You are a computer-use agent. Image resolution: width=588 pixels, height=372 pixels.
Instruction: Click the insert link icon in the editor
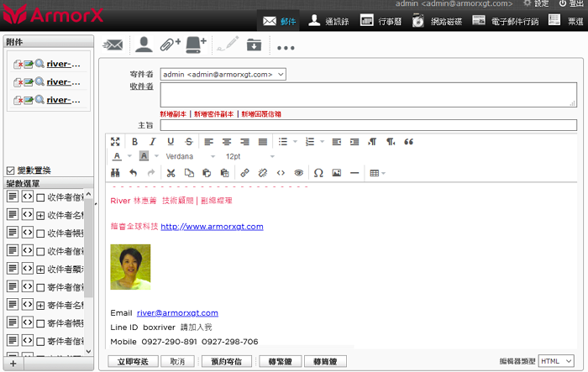coord(245,173)
